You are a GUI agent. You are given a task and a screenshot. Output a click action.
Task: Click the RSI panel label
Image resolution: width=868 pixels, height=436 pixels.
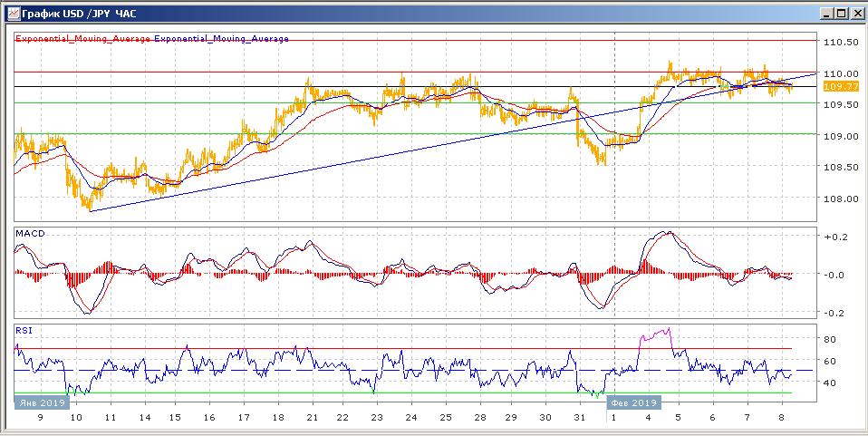pos(24,330)
